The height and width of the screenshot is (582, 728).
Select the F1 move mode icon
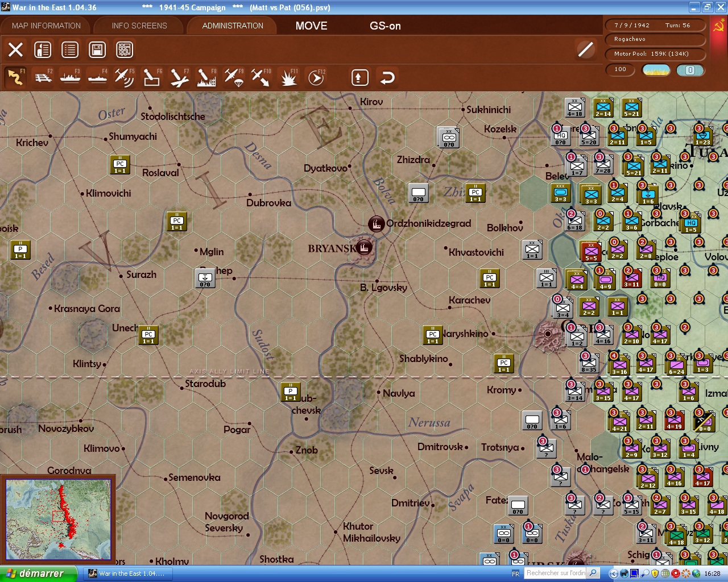[15, 77]
